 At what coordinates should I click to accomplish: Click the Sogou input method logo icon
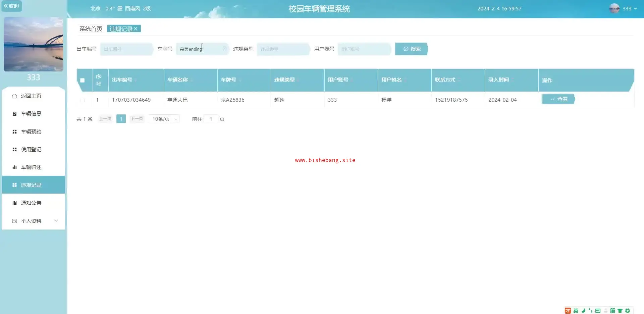point(568,311)
